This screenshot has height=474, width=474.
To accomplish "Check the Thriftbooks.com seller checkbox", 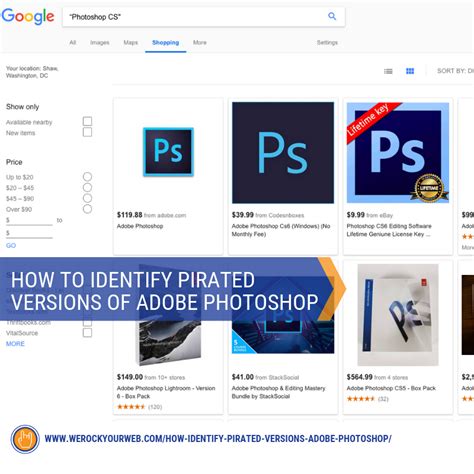I will coord(87,323).
